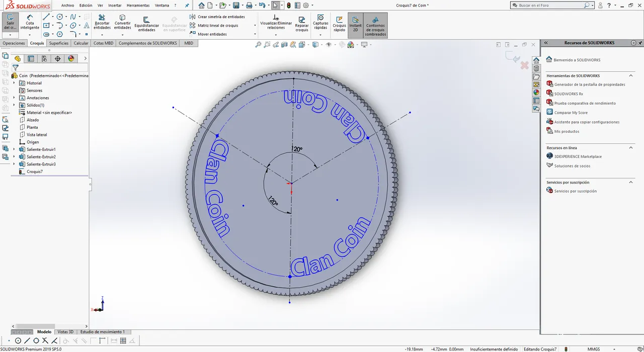This screenshot has height=352, width=644.
Task: Expand the Anotaciones tree node
Action: tap(14, 98)
